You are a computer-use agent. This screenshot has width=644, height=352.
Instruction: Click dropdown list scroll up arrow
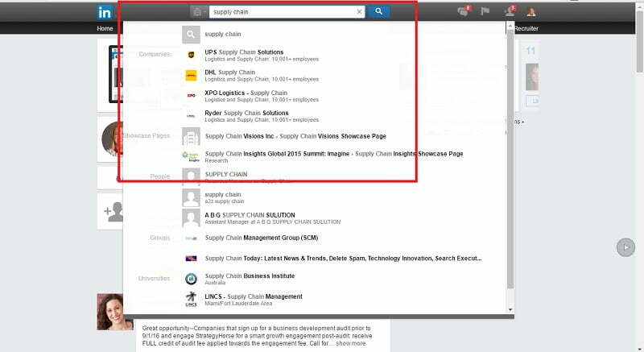tap(510, 27)
